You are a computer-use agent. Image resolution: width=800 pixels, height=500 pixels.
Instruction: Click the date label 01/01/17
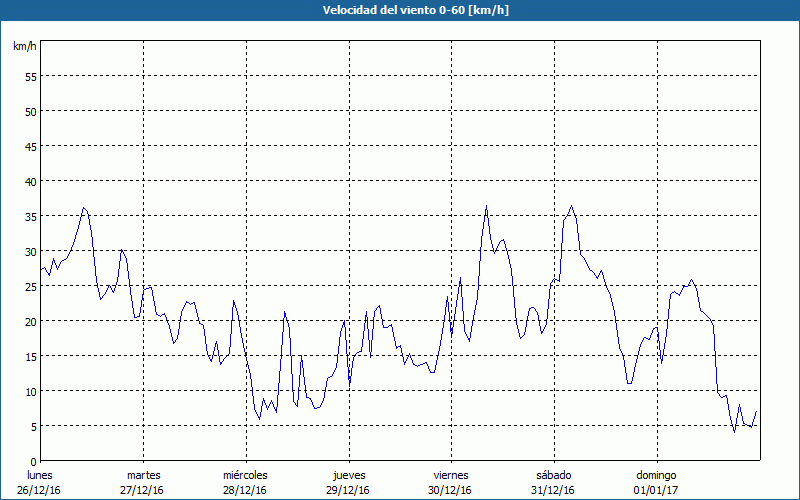coord(655,490)
